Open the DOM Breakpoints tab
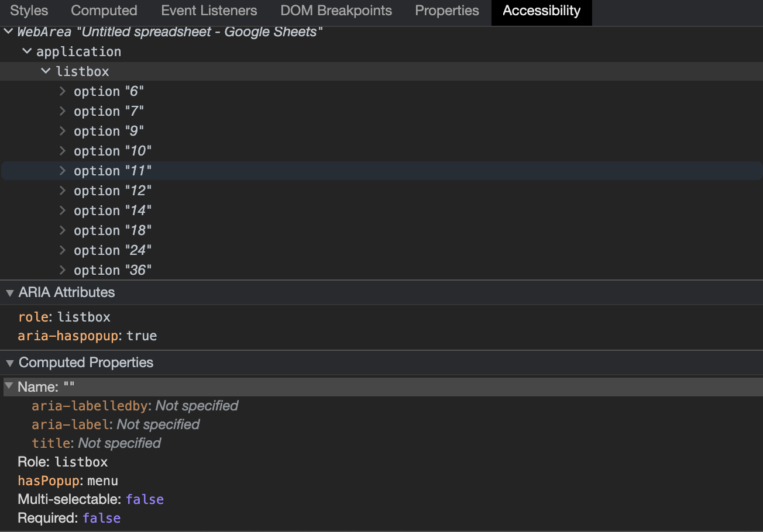Screen dimensions: 763x532 336,11
